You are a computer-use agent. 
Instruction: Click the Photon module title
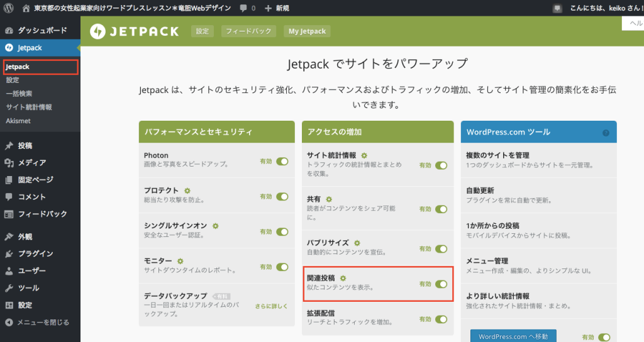pos(156,155)
